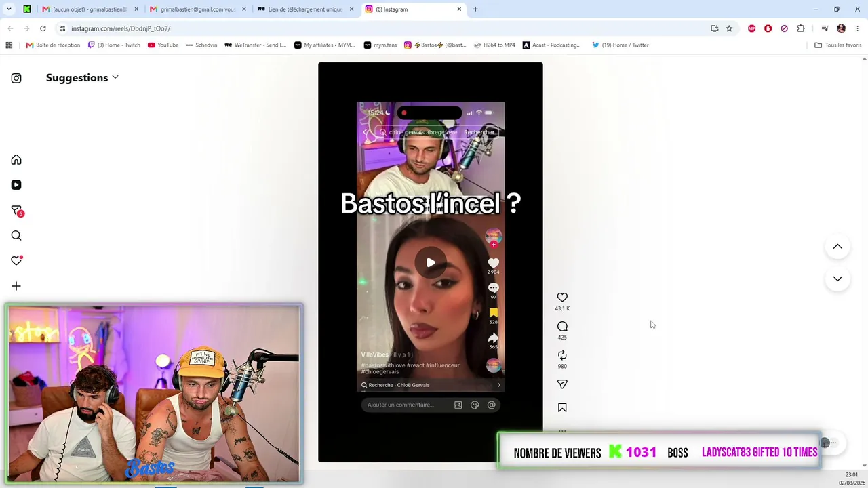Open the 'Boîte de réception' bookmark
This screenshot has height=488, width=868.
click(53, 45)
